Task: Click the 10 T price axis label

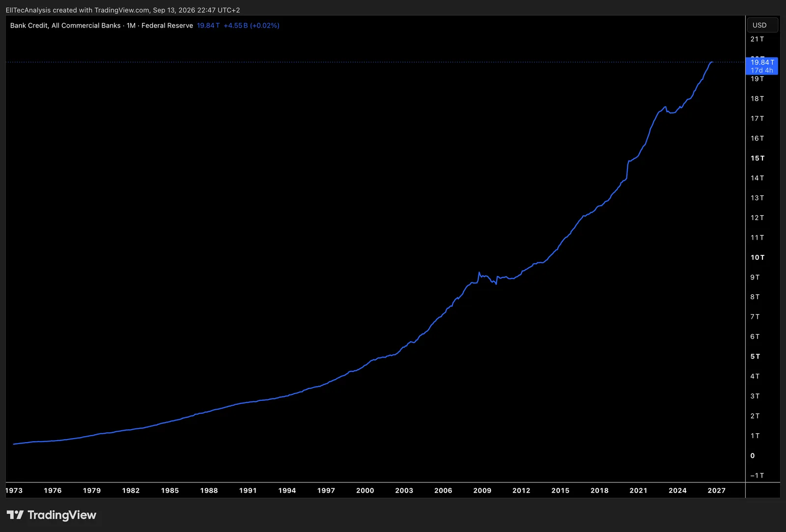Action: [x=757, y=257]
